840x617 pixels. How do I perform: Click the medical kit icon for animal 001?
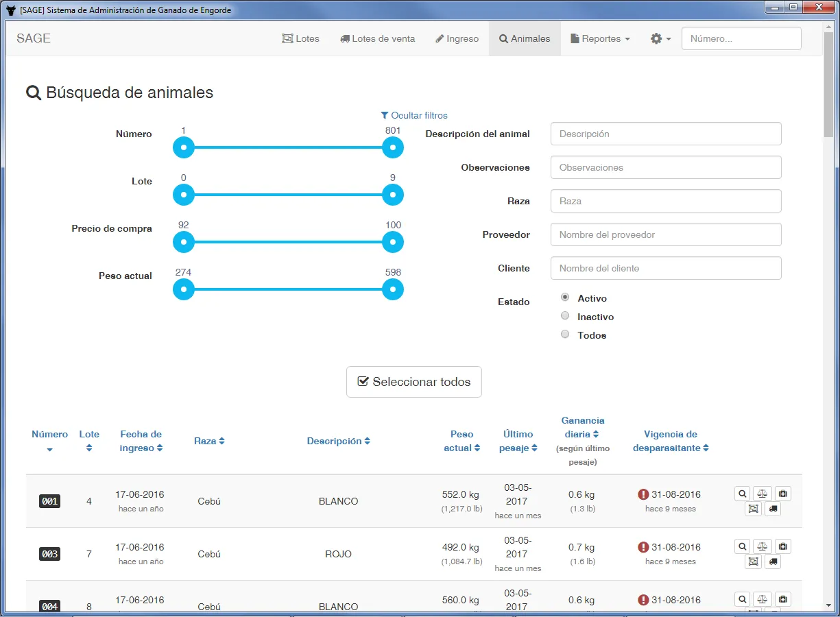782,493
